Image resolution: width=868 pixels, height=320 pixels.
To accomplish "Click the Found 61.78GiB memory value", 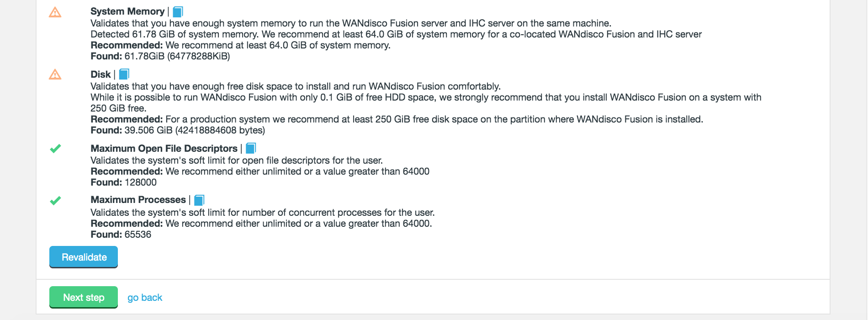I will click(x=177, y=56).
